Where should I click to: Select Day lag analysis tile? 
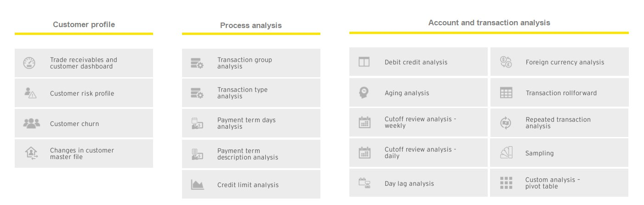tap(418, 183)
